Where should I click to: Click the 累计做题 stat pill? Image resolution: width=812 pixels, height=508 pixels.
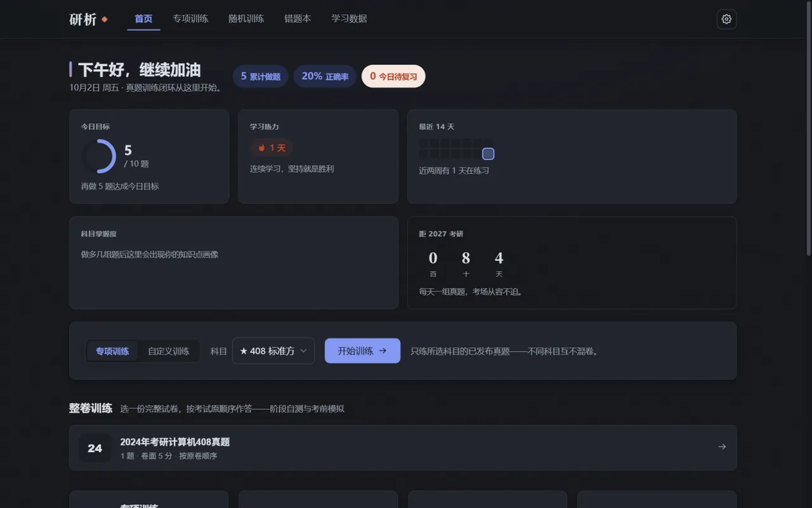tap(261, 76)
